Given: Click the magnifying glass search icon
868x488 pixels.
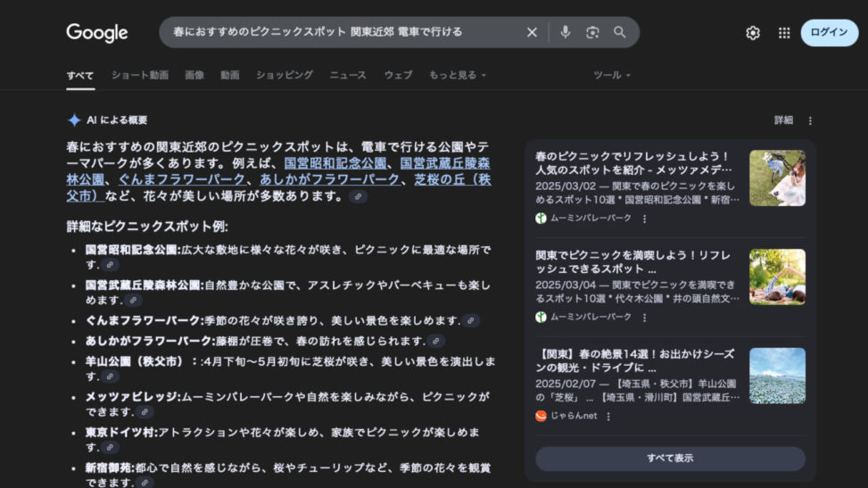Looking at the screenshot, I should click(620, 32).
